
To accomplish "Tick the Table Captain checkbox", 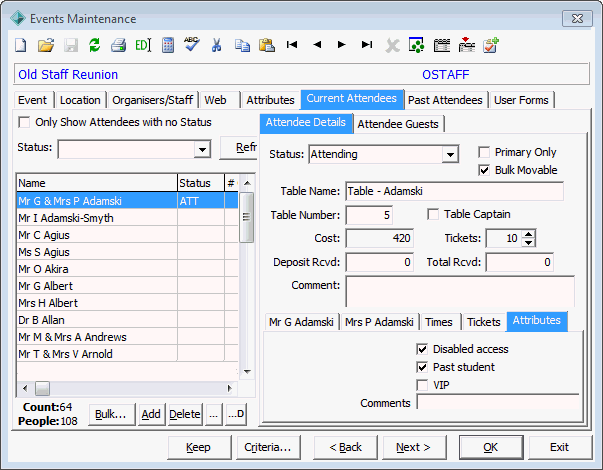I will [x=433, y=214].
